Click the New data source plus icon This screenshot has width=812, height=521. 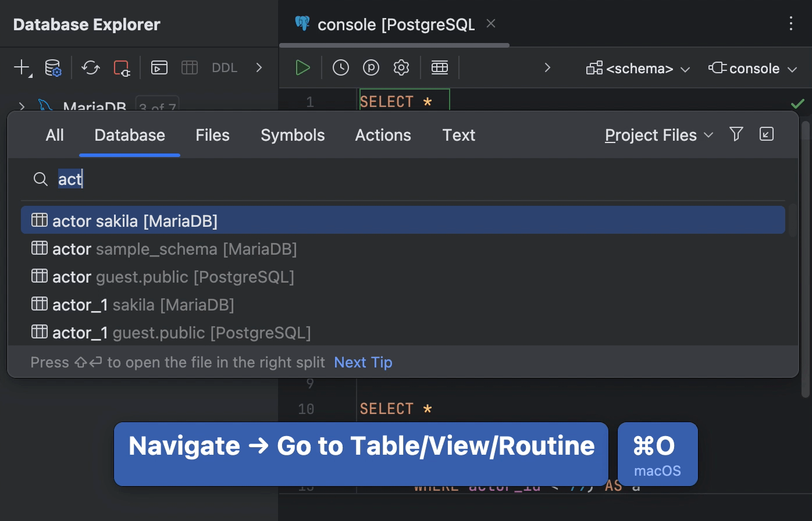click(22, 68)
